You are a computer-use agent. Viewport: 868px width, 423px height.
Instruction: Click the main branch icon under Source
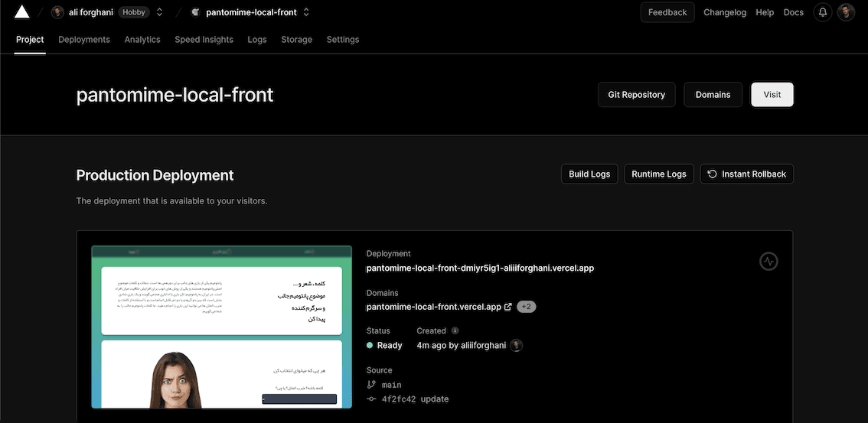[x=371, y=385]
